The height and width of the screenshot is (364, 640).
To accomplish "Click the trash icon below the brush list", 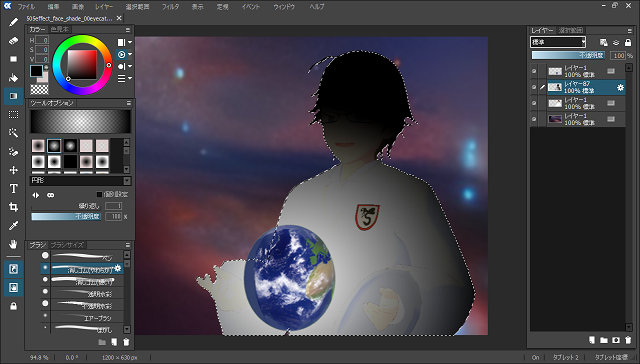I will pos(126,342).
